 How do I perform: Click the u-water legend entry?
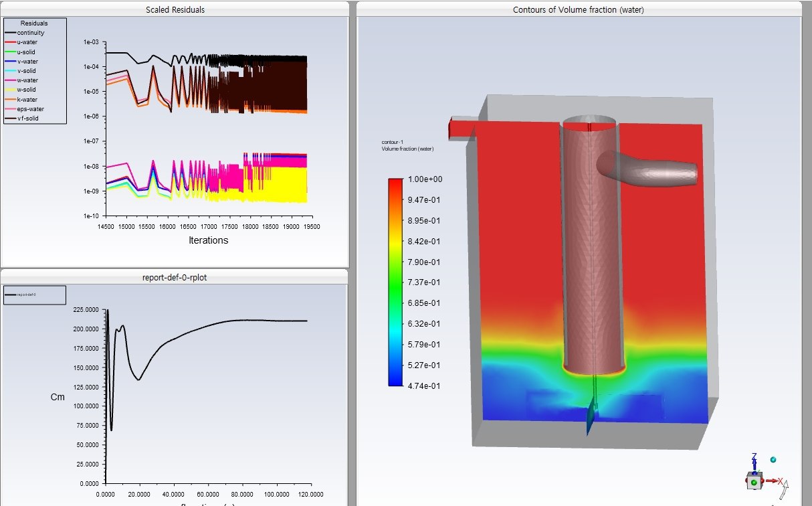click(28, 41)
